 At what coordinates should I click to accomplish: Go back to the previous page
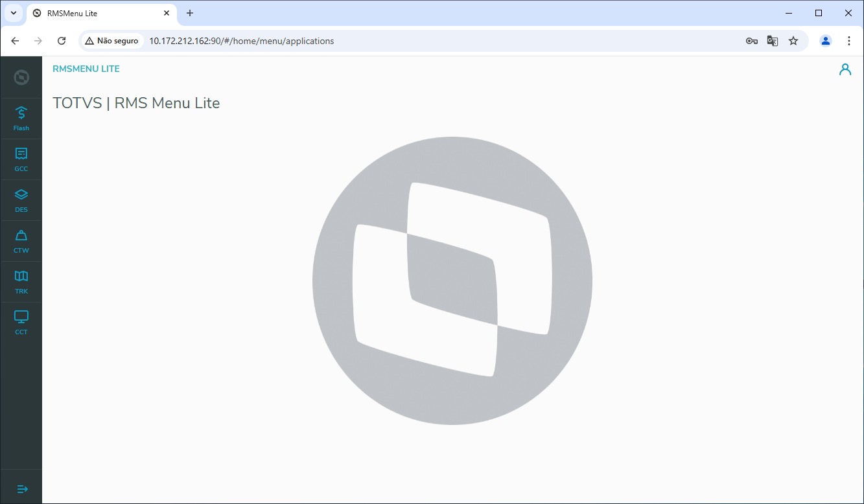click(x=15, y=41)
